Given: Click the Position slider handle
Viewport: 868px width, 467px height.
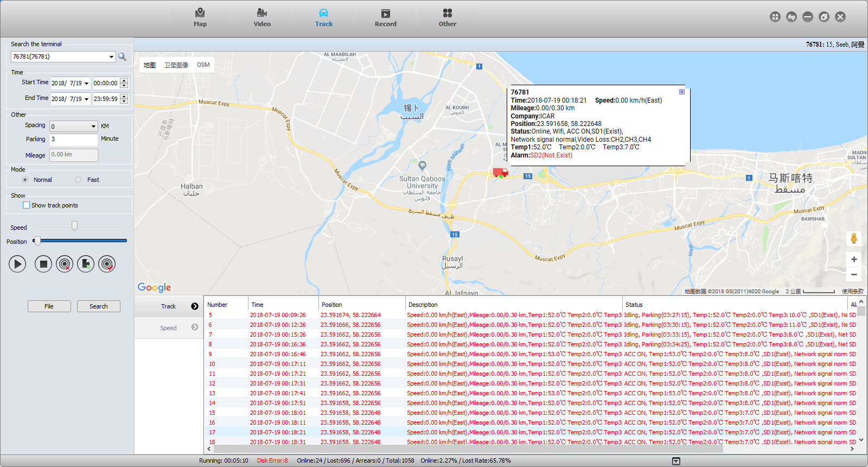Looking at the screenshot, I should pos(37,241).
